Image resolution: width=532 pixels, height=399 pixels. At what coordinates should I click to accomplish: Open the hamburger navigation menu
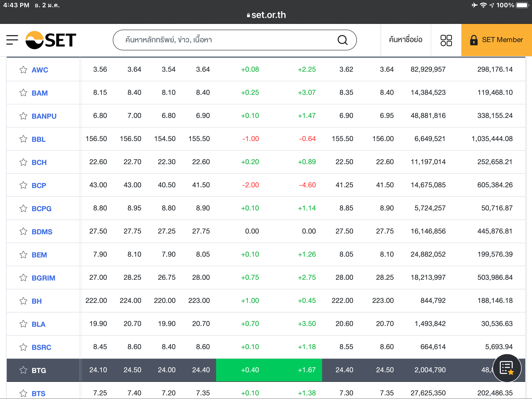click(x=12, y=40)
